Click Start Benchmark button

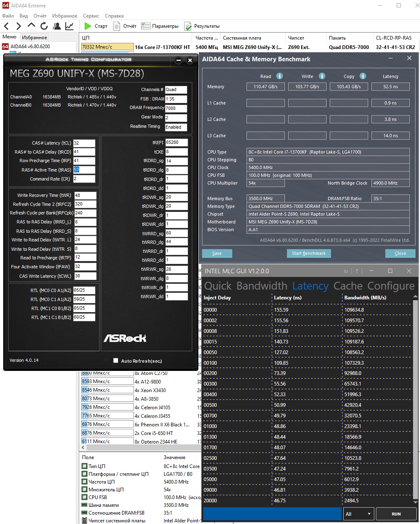click(309, 253)
